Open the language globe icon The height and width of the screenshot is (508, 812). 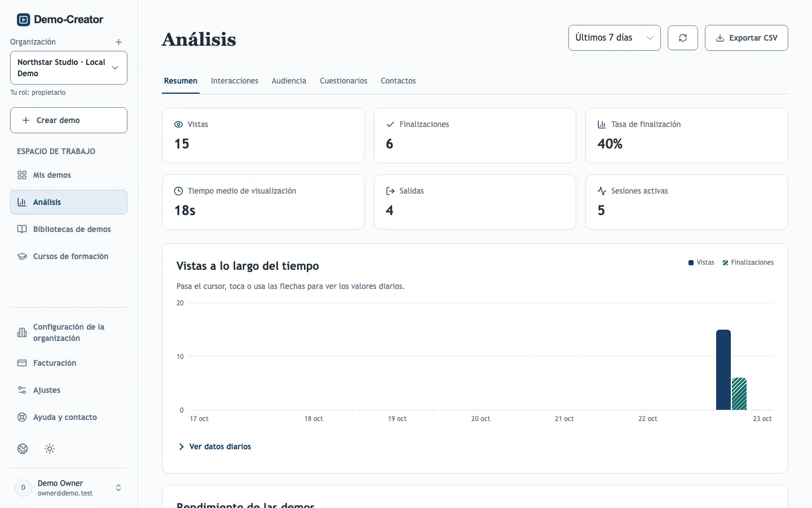[x=23, y=449]
